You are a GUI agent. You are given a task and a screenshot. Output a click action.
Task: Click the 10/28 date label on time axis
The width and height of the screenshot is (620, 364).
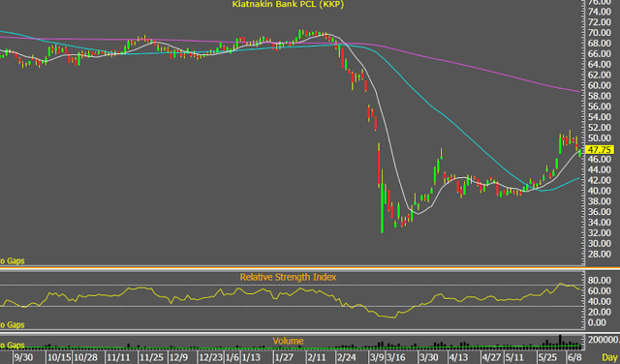(x=86, y=357)
